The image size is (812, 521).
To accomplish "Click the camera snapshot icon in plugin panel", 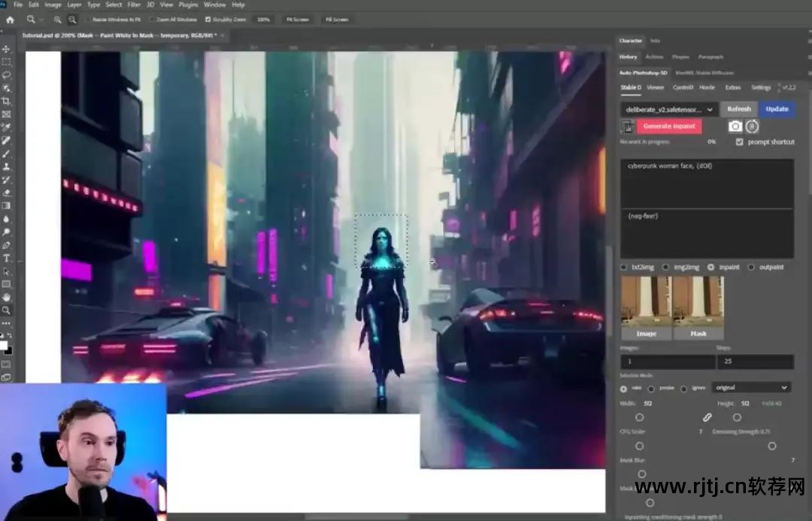I will coord(735,126).
